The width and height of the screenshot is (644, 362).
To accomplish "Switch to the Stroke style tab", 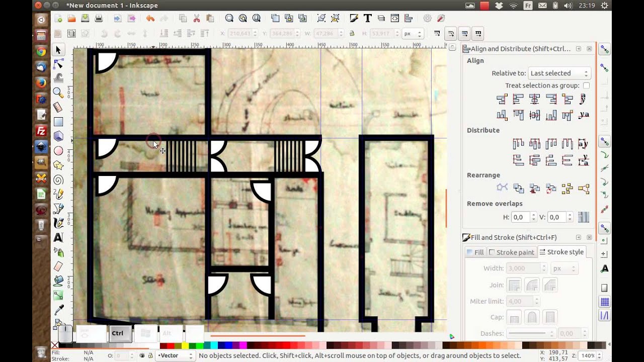I will [x=561, y=252].
